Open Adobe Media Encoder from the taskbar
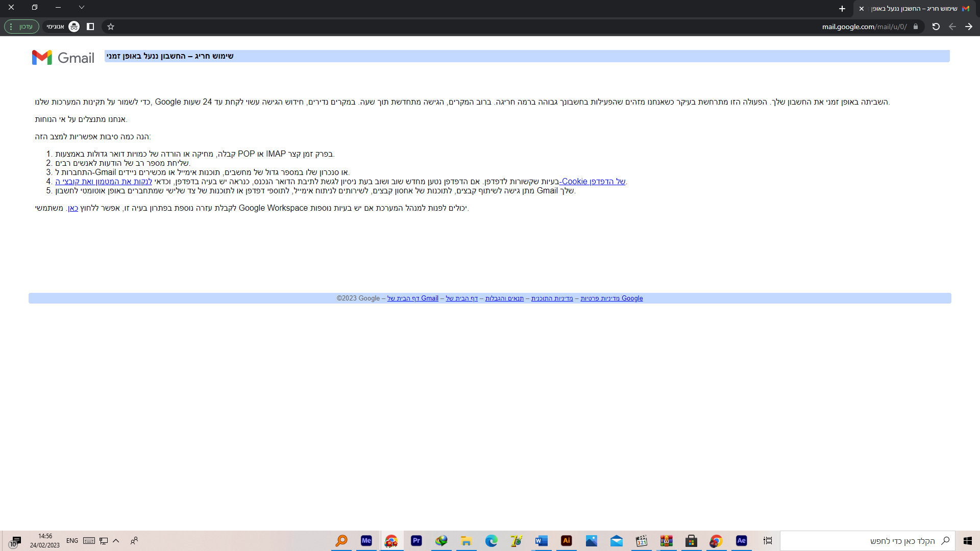 [x=366, y=541]
